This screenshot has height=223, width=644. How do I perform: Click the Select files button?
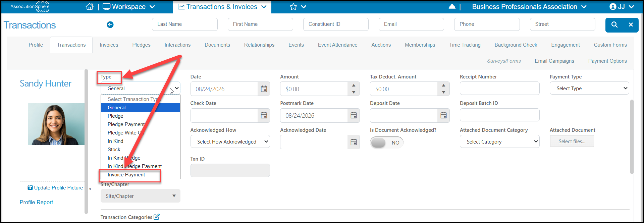click(572, 142)
